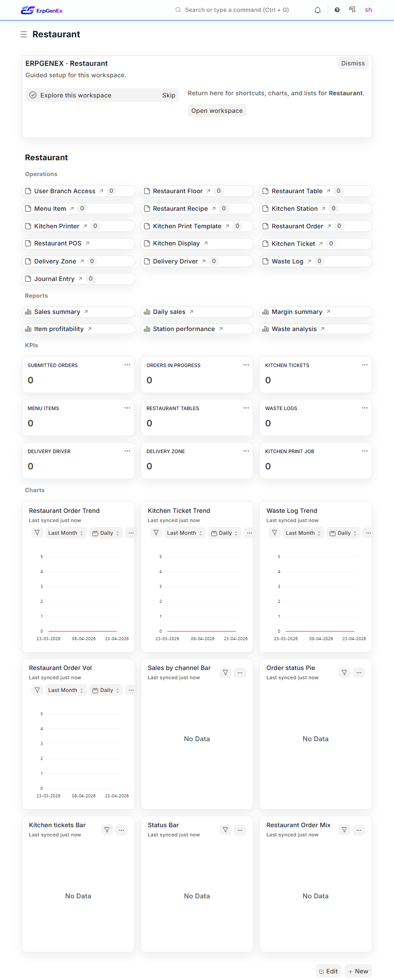Dismiss the guided setup panel
Image resolution: width=394 pixels, height=980 pixels.
[353, 63]
